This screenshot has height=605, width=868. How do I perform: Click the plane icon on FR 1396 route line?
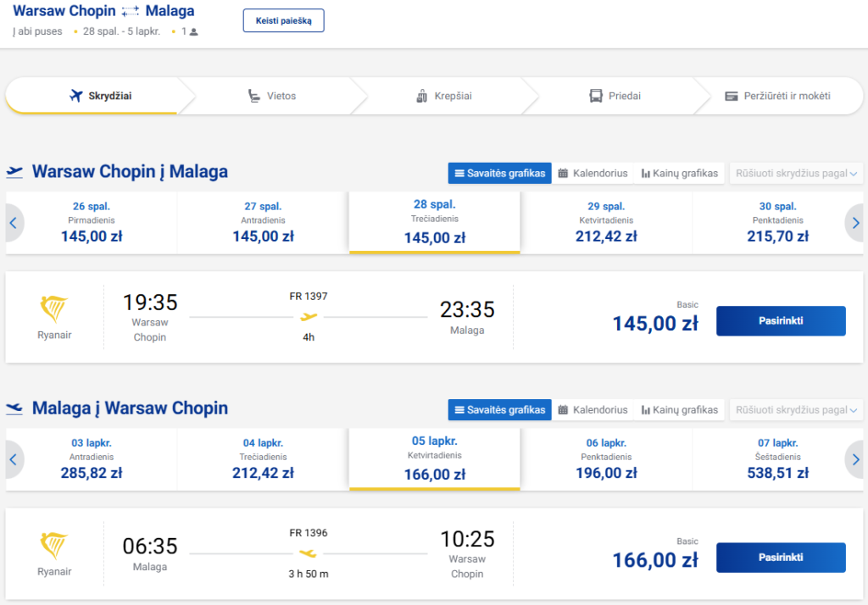coord(309,553)
